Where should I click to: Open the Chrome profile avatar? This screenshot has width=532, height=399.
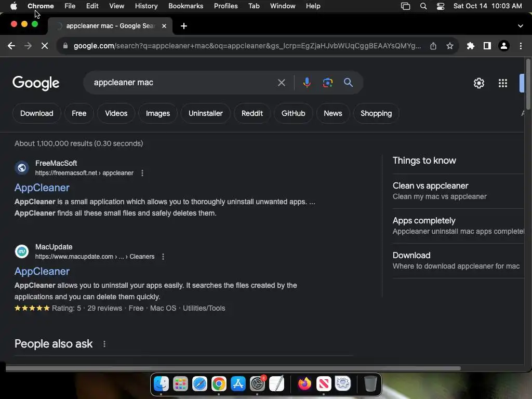(504, 46)
